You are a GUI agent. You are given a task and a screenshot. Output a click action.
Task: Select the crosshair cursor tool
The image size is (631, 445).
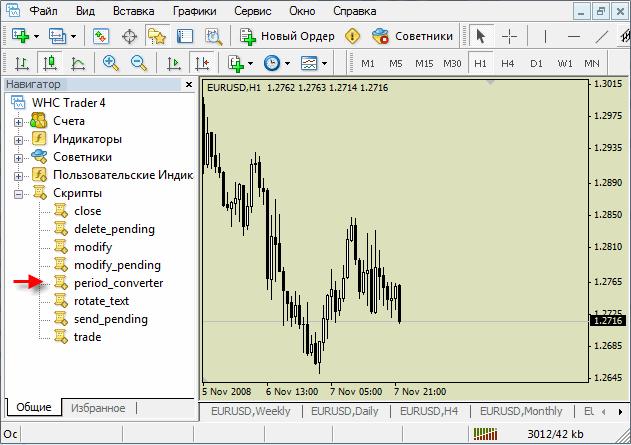pyautogui.click(x=509, y=36)
